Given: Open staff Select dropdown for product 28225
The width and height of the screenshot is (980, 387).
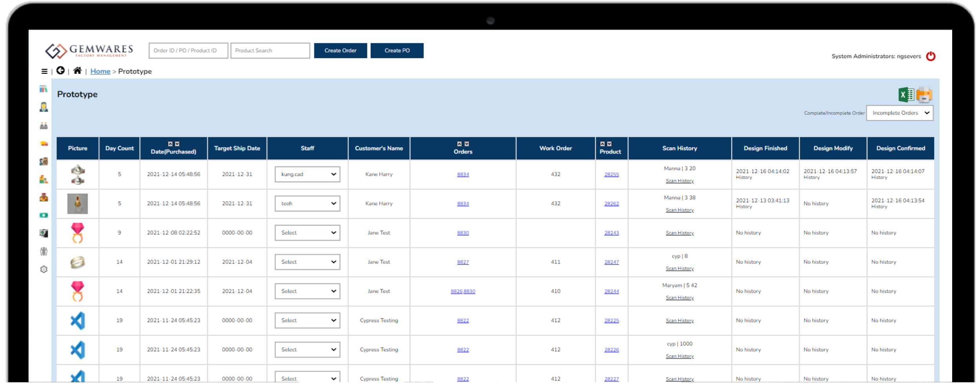Looking at the screenshot, I should tap(307, 321).
